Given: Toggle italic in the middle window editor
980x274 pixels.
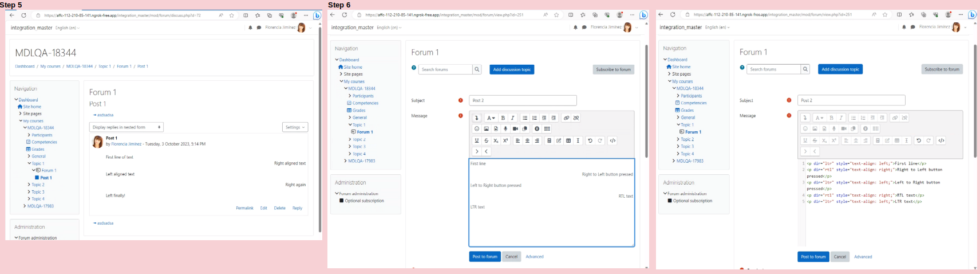Looking at the screenshot, I should (512, 118).
